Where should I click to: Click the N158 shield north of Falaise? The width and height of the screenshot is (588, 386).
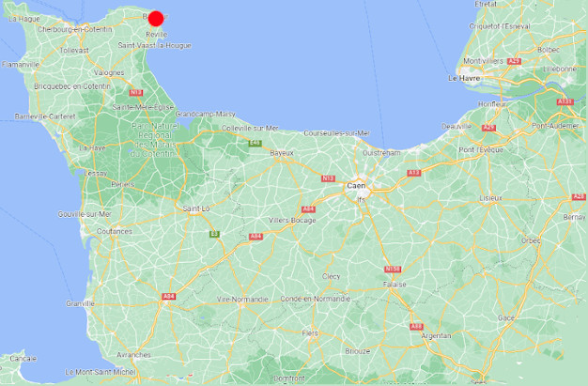[x=393, y=270]
